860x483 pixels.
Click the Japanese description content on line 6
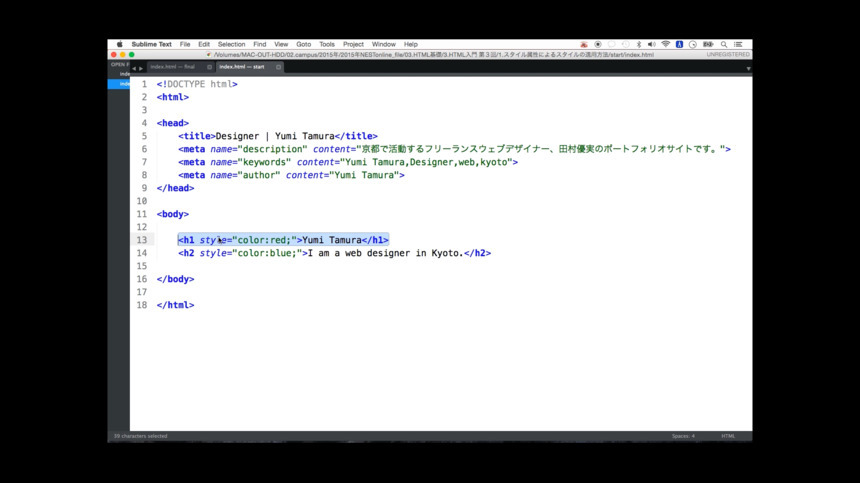click(541, 149)
